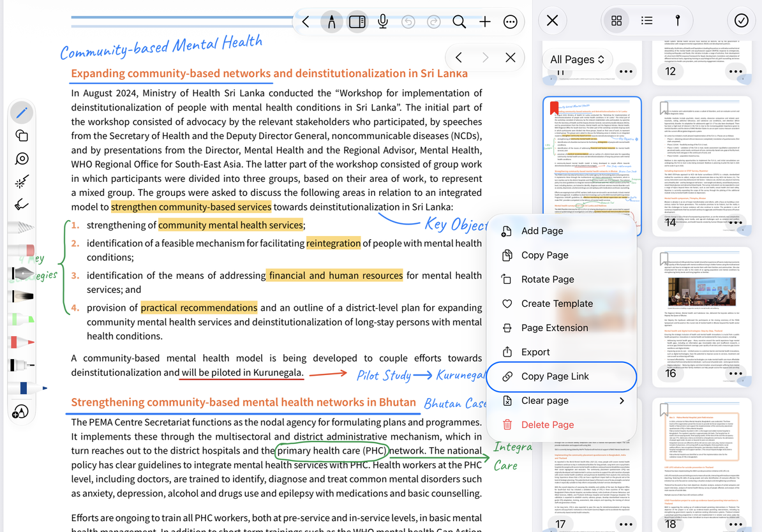This screenshot has height=532, width=762.
Task: Close the search navigation bar
Action: pyautogui.click(x=511, y=57)
